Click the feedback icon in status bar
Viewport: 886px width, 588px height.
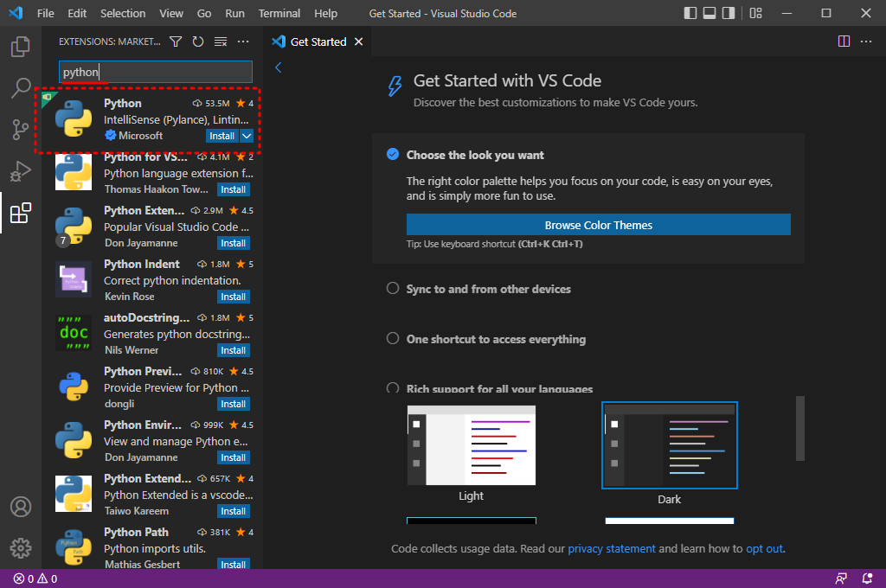click(x=841, y=578)
